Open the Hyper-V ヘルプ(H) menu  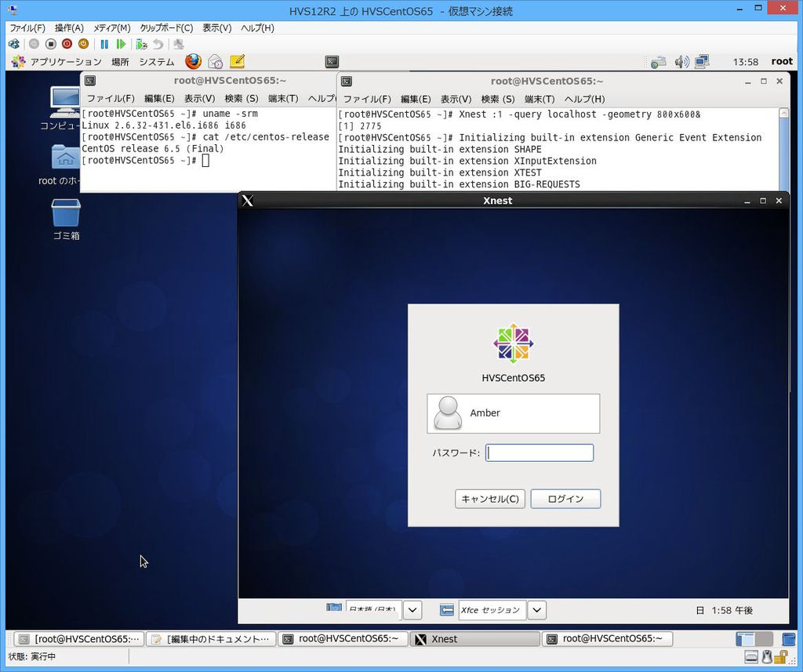[x=257, y=28]
